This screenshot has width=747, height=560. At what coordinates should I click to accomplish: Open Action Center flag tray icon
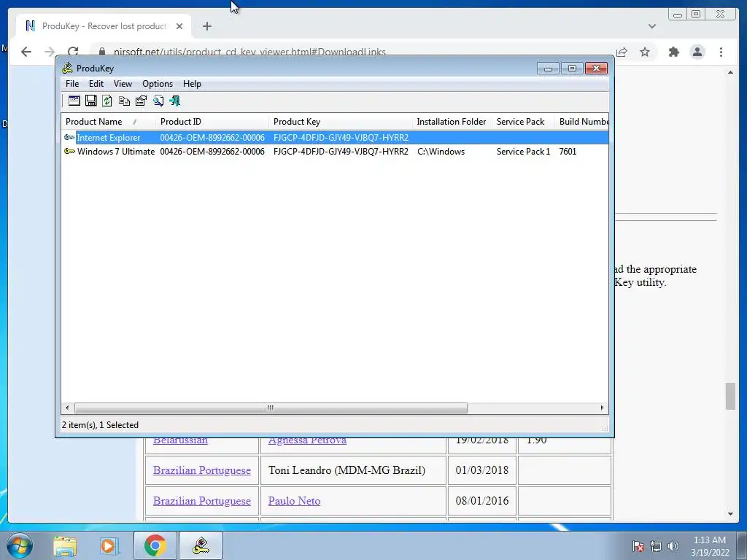[x=638, y=546]
